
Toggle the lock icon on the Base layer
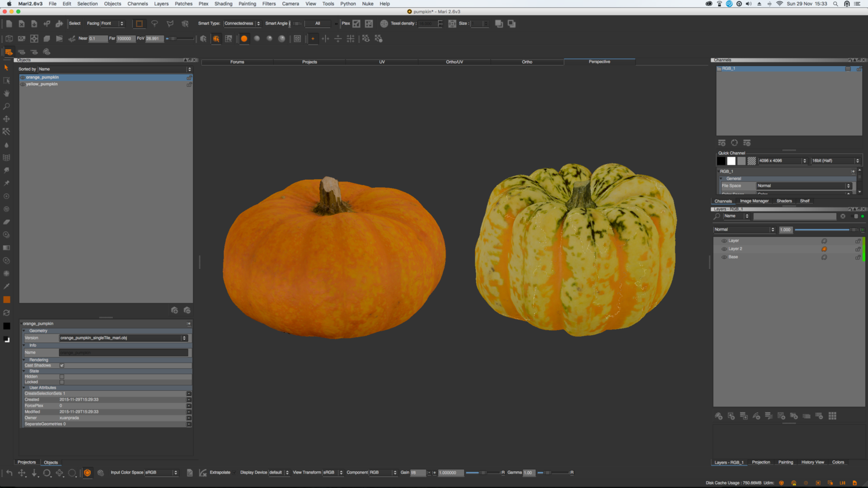[x=858, y=257]
